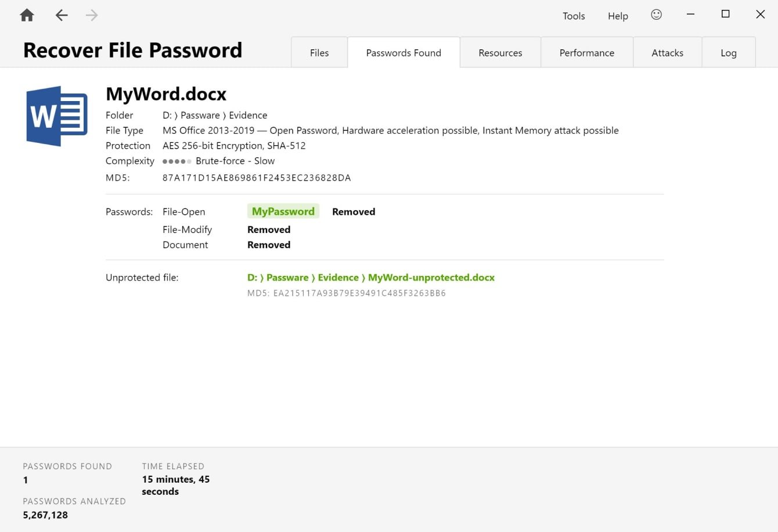778x532 pixels.
Task: Open the Help menu
Action: click(x=618, y=16)
